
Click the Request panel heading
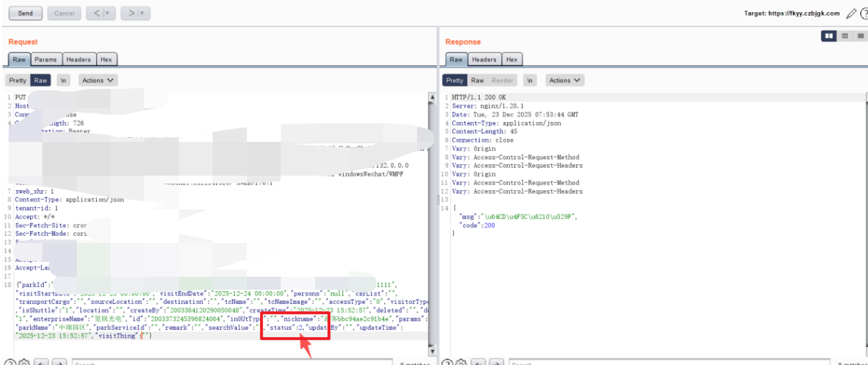pyautogui.click(x=23, y=42)
